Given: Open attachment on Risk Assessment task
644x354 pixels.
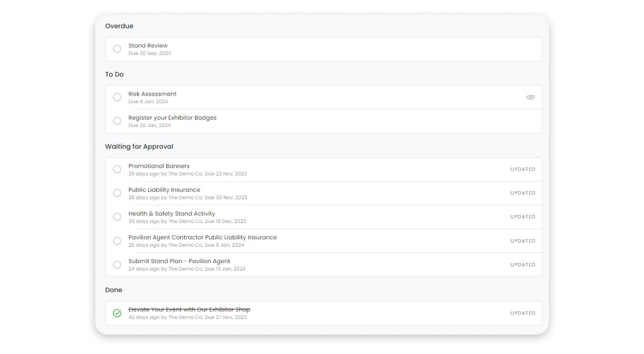Looking at the screenshot, I should coord(531,97).
